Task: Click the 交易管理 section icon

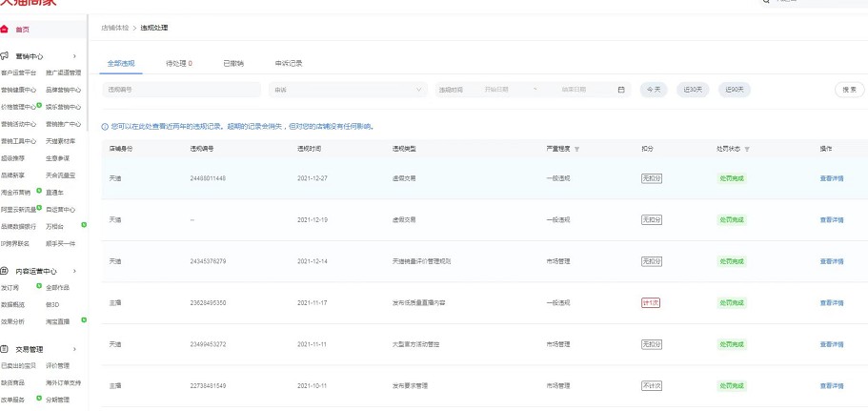Action: coord(5,349)
